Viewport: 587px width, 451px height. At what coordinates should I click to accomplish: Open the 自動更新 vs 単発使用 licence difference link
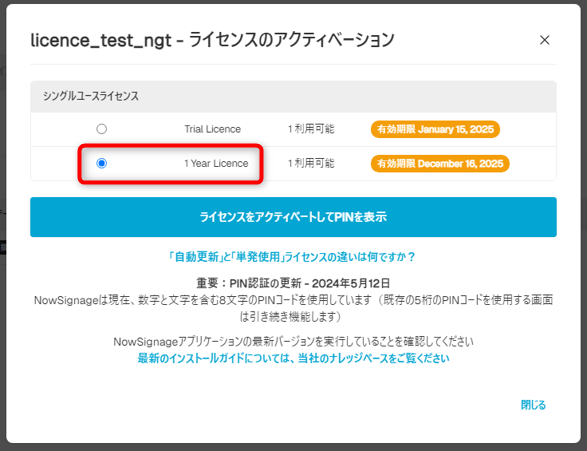(x=292, y=257)
